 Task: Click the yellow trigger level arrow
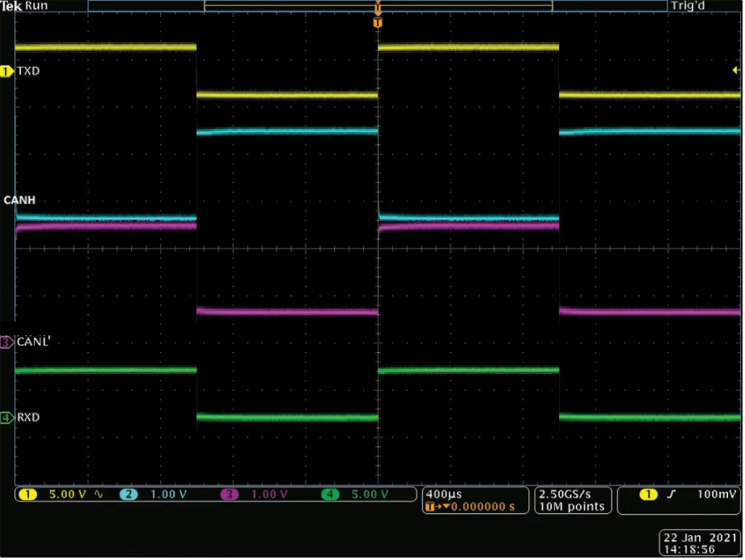pos(735,70)
